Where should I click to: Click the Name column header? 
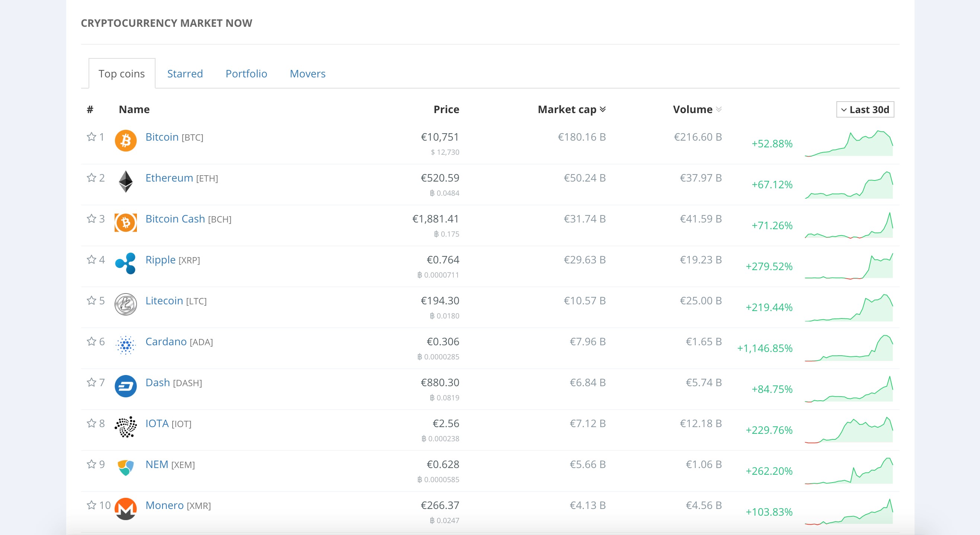coord(134,110)
